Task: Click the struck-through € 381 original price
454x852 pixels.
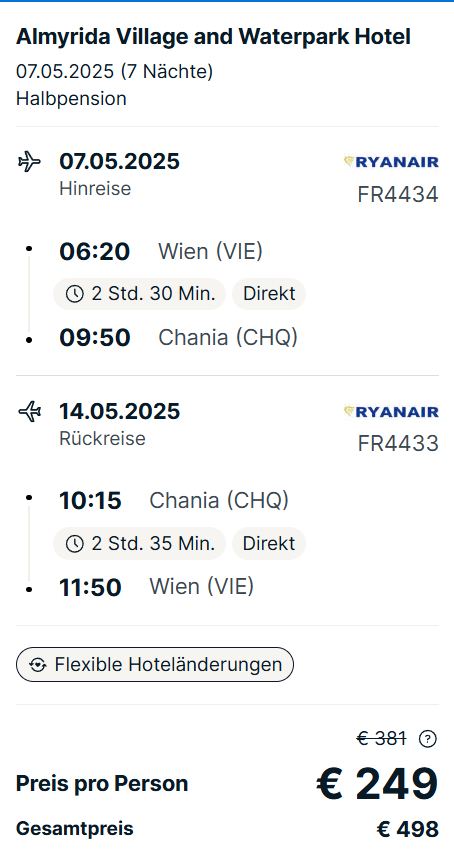Action: tap(381, 738)
